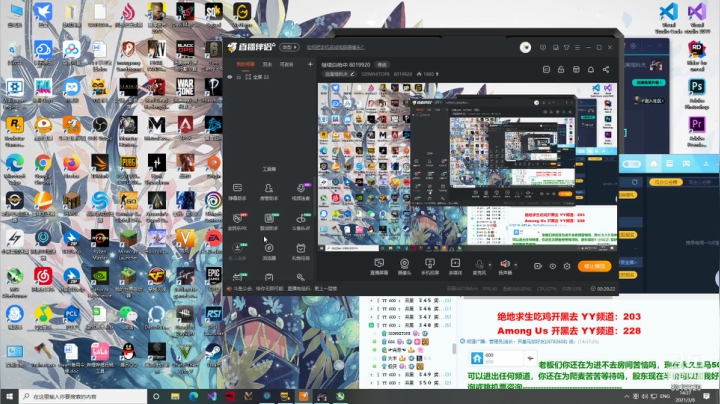Show hidden system tray icons chevron
Viewport: 720px width, 404px height.
pos(626,396)
